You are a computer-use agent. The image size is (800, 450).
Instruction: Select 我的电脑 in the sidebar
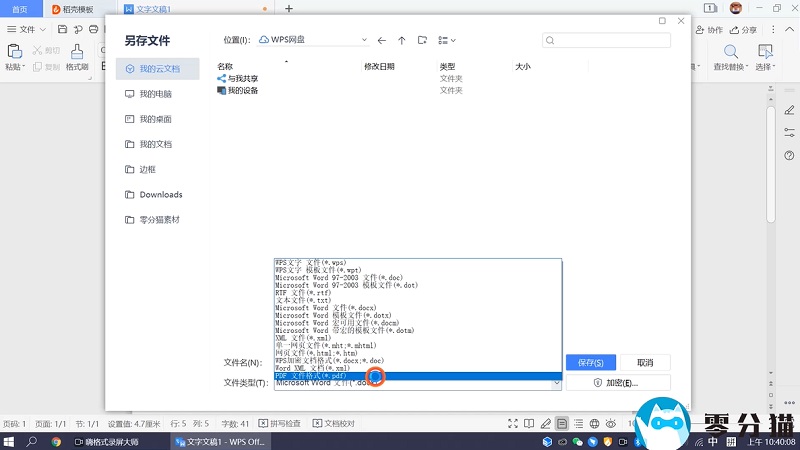point(157,94)
